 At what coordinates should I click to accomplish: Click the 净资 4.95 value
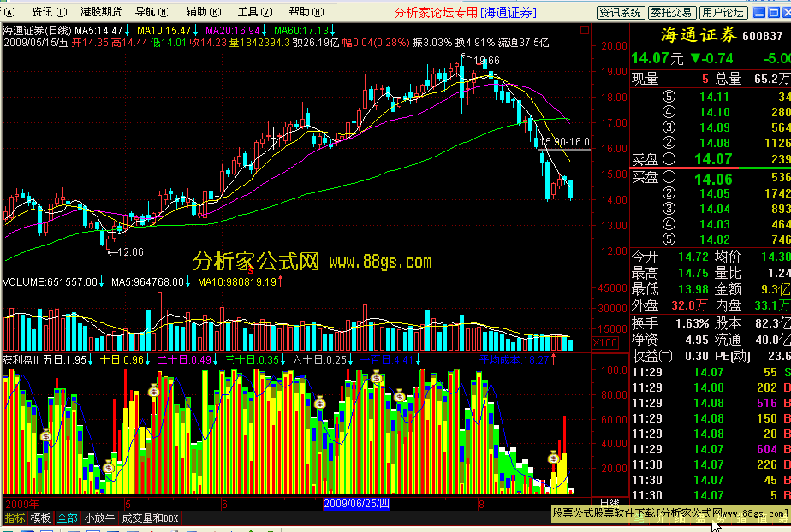point(697,340)
